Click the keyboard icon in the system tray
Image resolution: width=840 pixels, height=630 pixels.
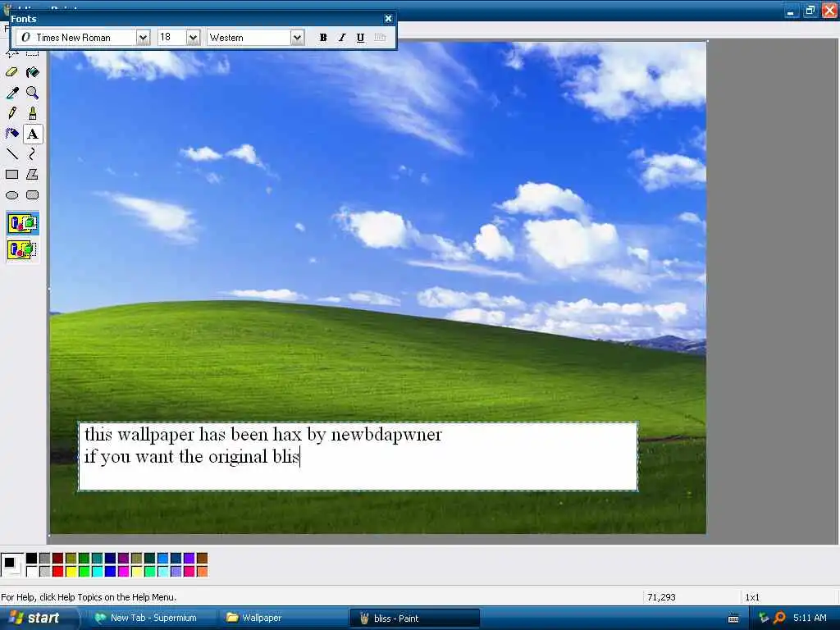coord(733,619)
